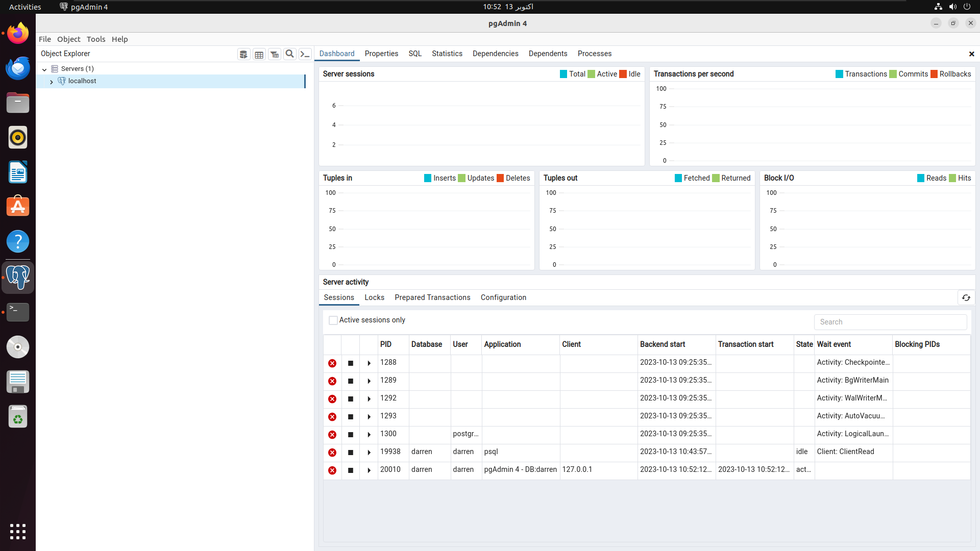980x551 pixels.
Task: Open LibreOffice Writer from the dock
Action: (x=18, y=172)
